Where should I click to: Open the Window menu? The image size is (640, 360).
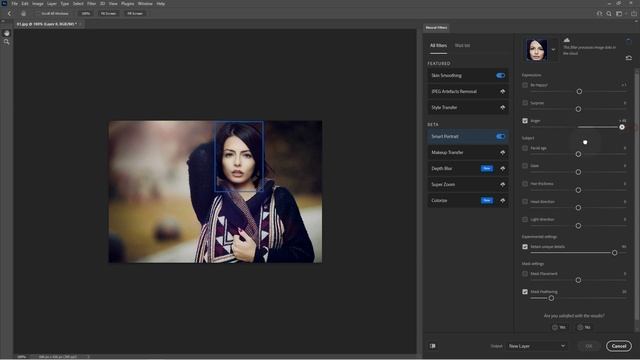(x=145, y=4)
